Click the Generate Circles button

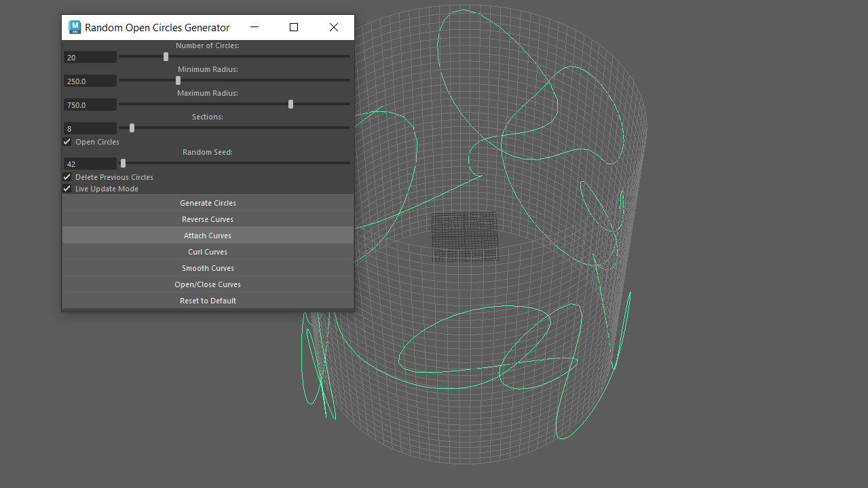(x=207, y=202)
